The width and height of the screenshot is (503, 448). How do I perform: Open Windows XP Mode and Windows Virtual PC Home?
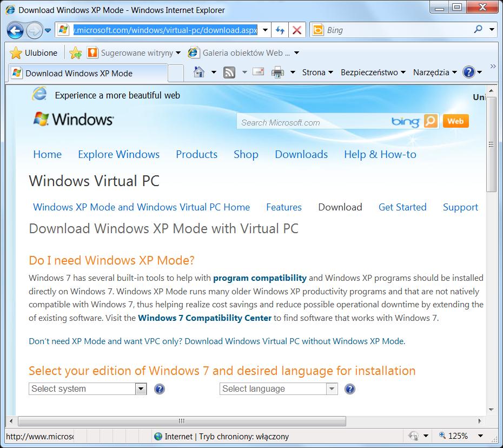click(142, 207)
